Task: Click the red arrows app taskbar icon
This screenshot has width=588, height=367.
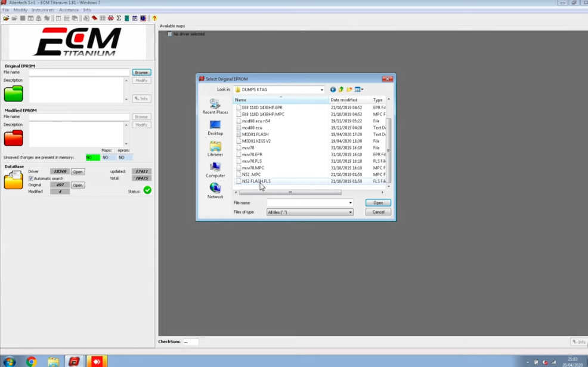Action: click(x=97, y=362)
